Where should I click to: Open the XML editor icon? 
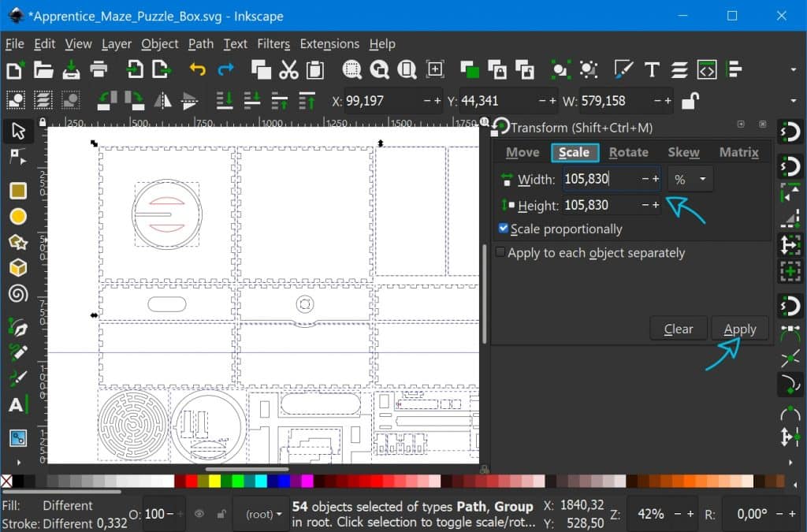[707, 70]
